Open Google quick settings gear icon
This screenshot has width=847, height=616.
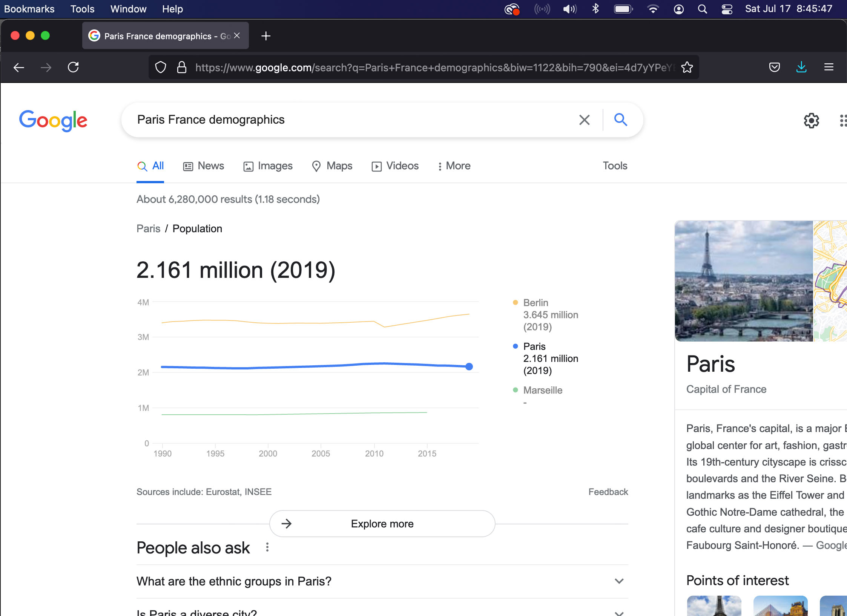[811, 121]
